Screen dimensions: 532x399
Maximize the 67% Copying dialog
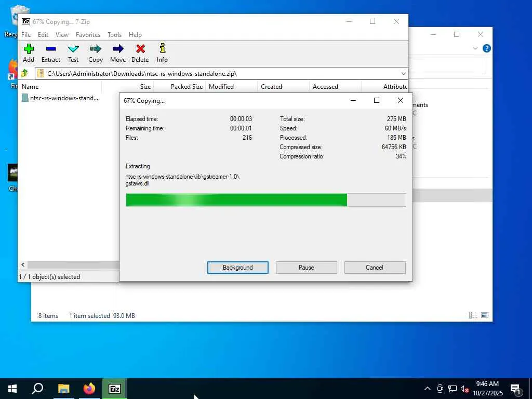click(376, 100)
